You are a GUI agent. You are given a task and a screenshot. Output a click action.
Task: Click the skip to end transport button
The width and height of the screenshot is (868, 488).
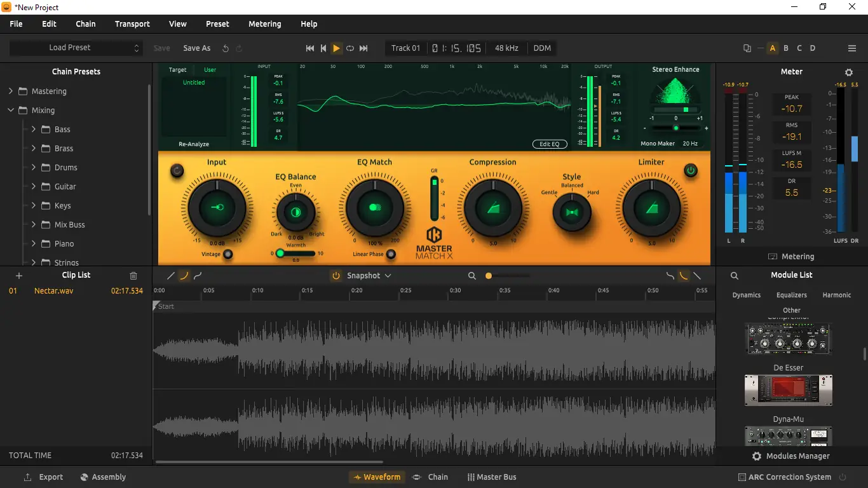click(363, 48)
